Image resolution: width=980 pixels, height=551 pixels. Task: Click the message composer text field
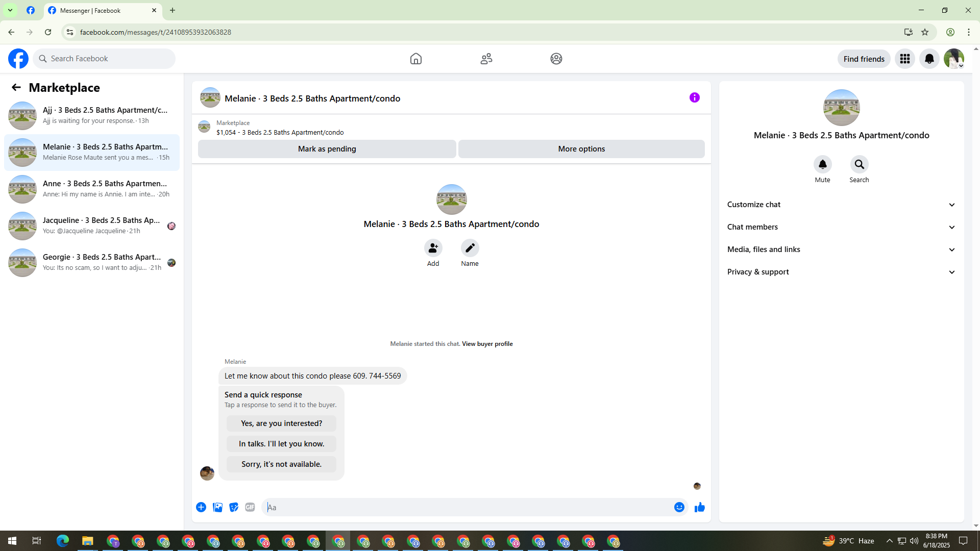[467, 507]
